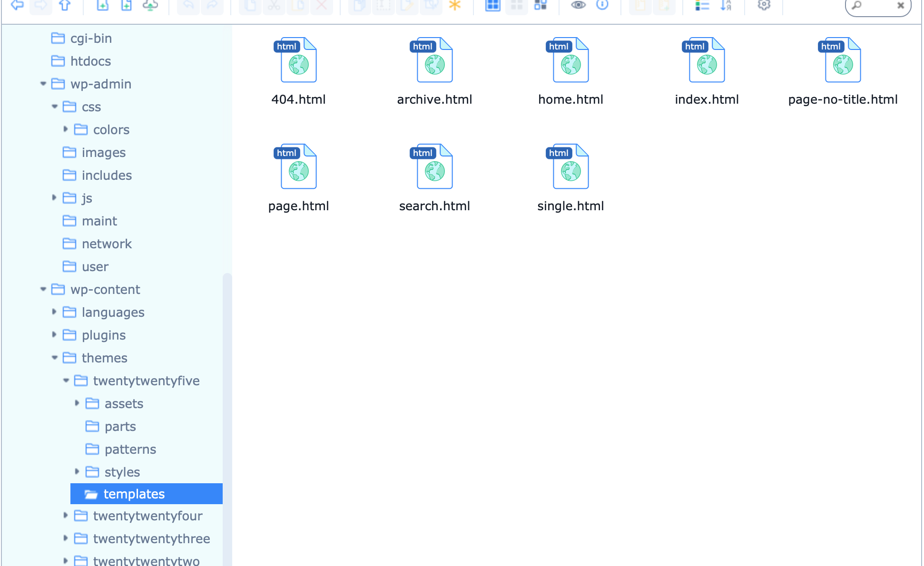The height and width of the screenshot is (566, 924).
Task: Select the index.html file
Action: tap(707, 71)
